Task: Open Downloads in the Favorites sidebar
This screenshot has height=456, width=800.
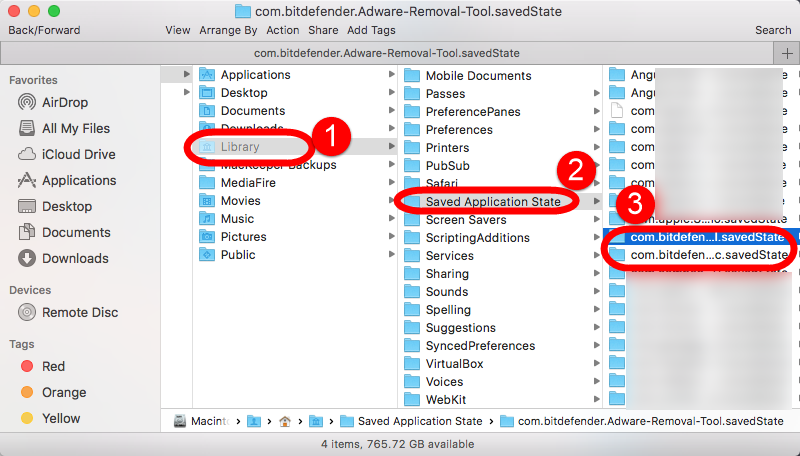Action: click(63, 258)
